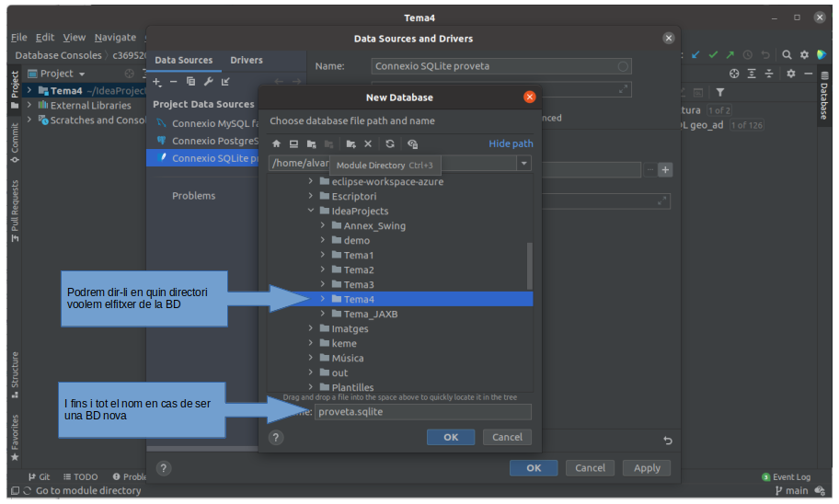Image resolution: width=839 pixels, height=504 pixels.
Task: Select the Tema4 folder in the tree
Action: 400,299
